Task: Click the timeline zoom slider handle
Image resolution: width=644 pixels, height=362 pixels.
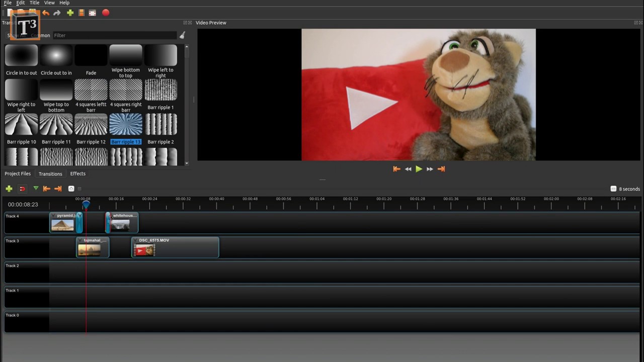Action: pos(79,189)
